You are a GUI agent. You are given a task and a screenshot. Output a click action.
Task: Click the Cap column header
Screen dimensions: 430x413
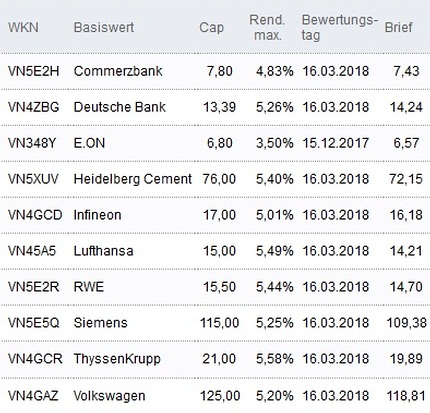tap(211, 28)
